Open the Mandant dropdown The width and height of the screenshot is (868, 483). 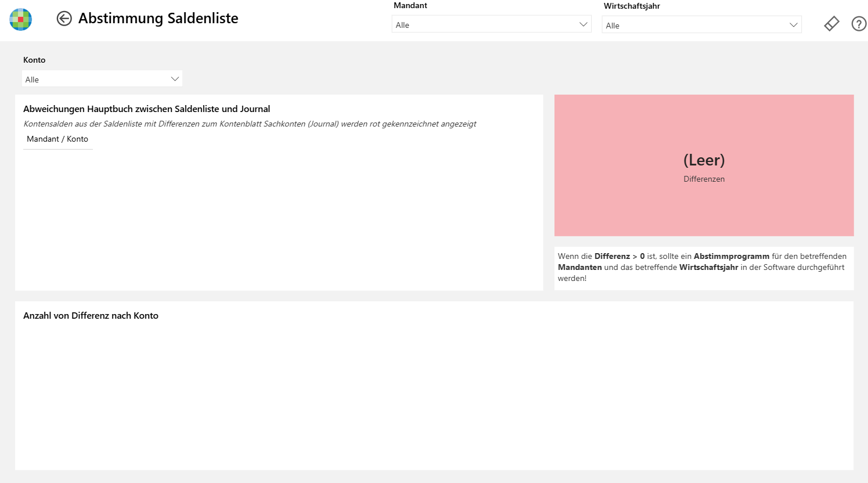pyautogui.click(x=491, y=24)
